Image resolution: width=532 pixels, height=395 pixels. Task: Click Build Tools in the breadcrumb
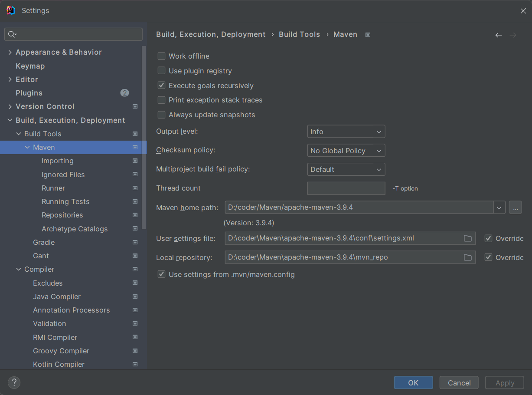[299, 34]
